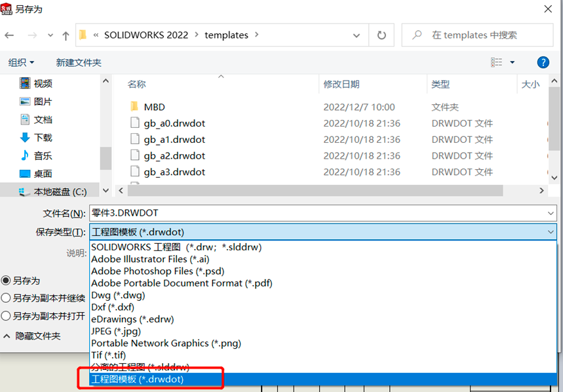Click the MBD folder icon

tap(134, 106)
